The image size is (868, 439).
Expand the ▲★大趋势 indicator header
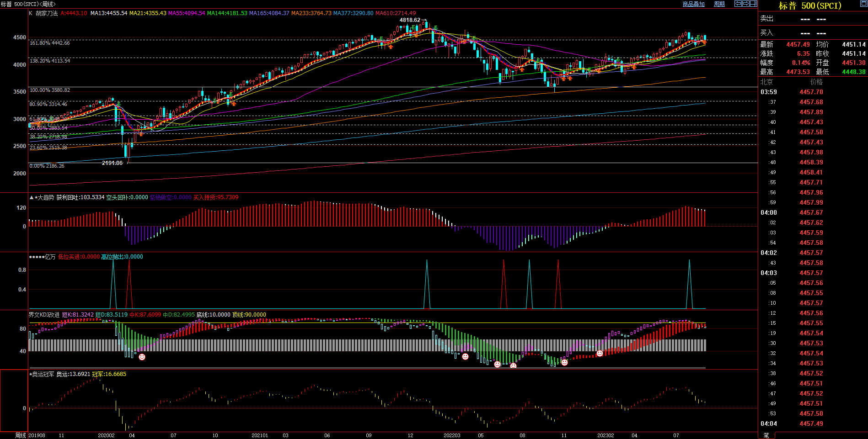42,197
